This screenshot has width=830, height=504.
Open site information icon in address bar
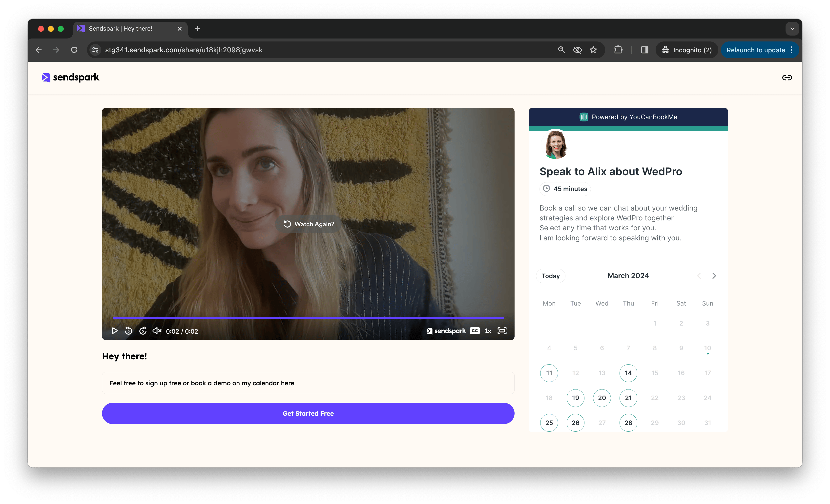point(95,50)
